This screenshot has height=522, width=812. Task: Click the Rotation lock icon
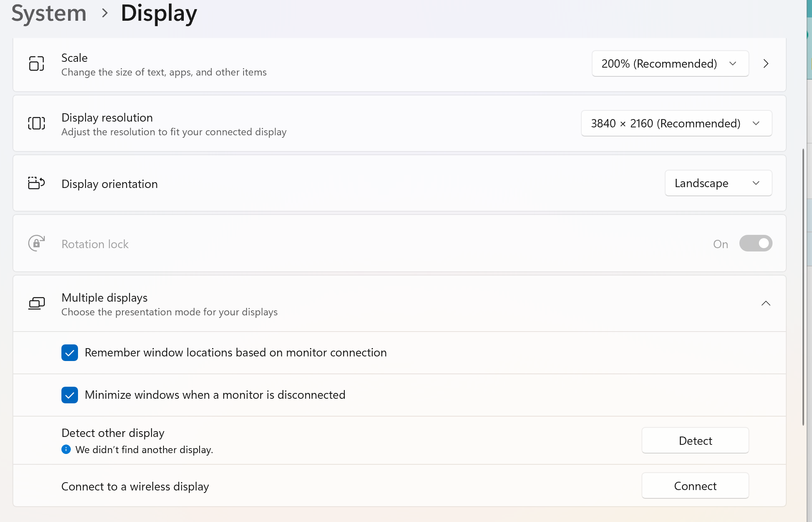click(37, 243)
